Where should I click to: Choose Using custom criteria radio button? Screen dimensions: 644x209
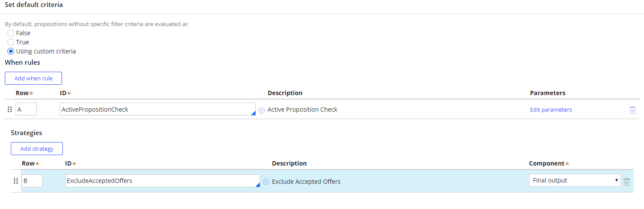(x=11, y=51)
